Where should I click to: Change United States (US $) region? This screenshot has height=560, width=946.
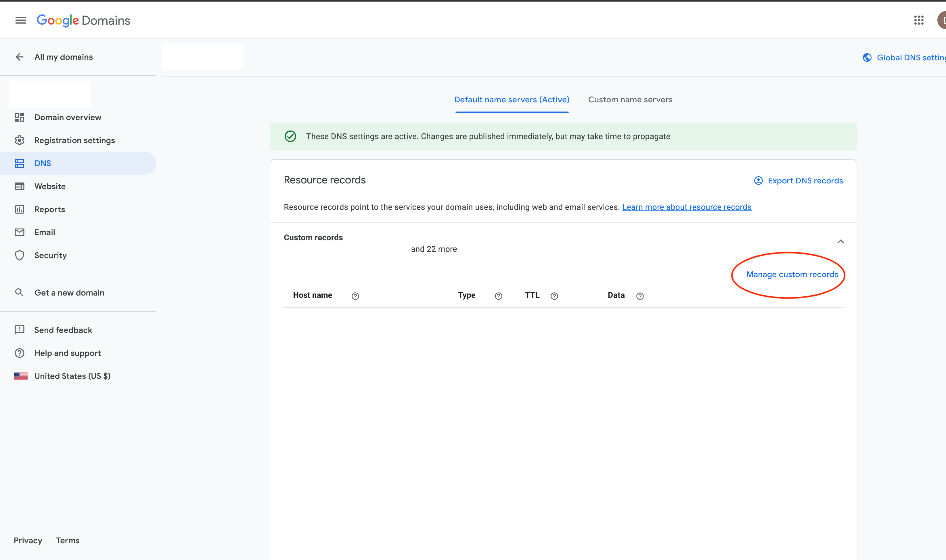tap(72, 376)
